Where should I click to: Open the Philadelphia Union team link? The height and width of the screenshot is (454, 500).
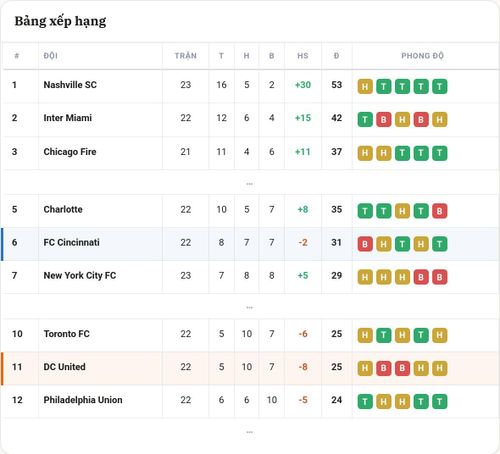coord(83,400)
